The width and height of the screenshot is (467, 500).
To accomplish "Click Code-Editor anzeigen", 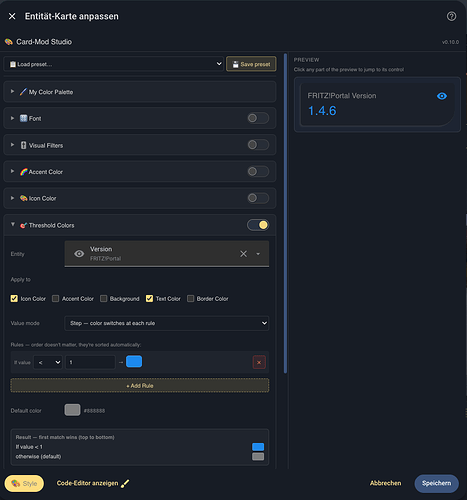I will coord(87,483).
